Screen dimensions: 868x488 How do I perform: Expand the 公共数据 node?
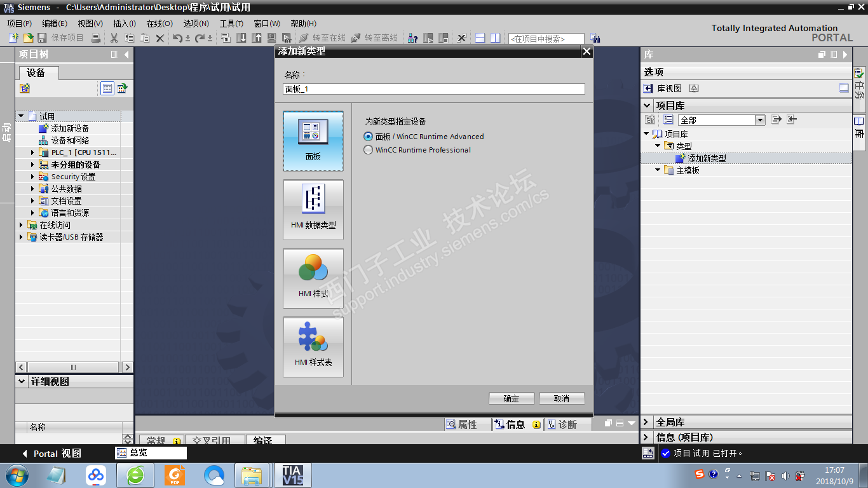32,189
